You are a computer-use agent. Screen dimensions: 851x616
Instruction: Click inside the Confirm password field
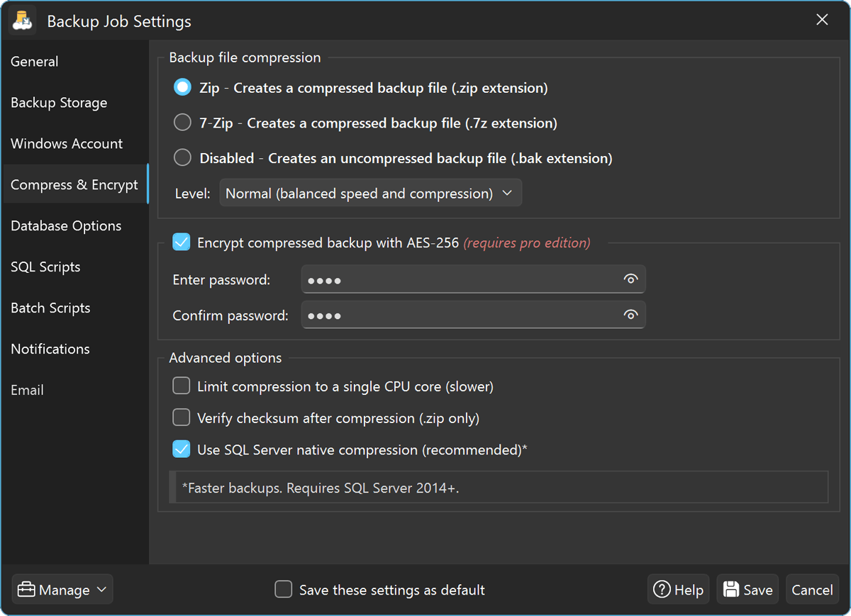(x=461, y=315)
